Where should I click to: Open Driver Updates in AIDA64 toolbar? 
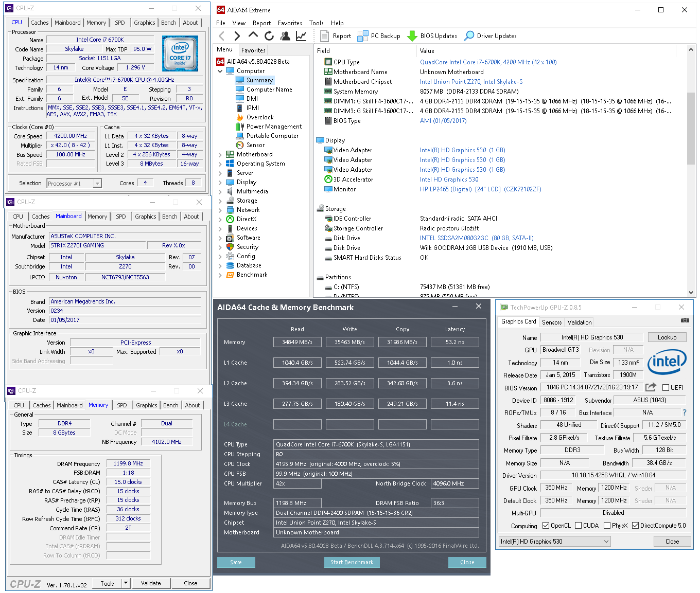tap(491, 36)
